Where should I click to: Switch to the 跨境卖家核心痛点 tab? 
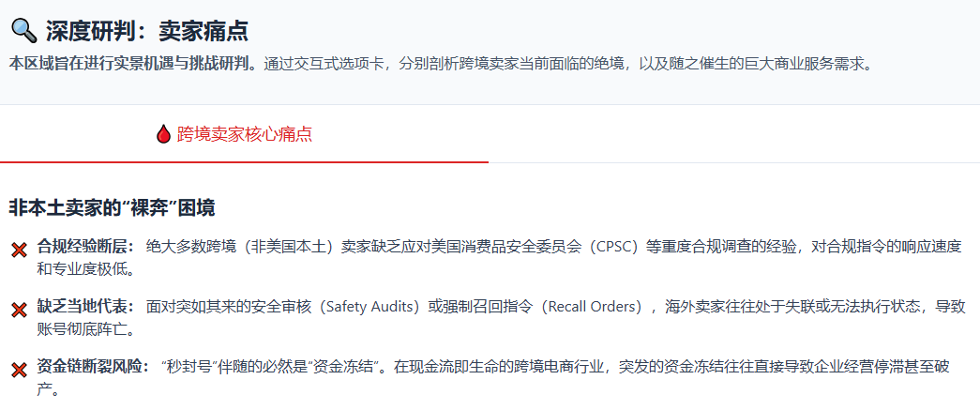pos(244,134)
